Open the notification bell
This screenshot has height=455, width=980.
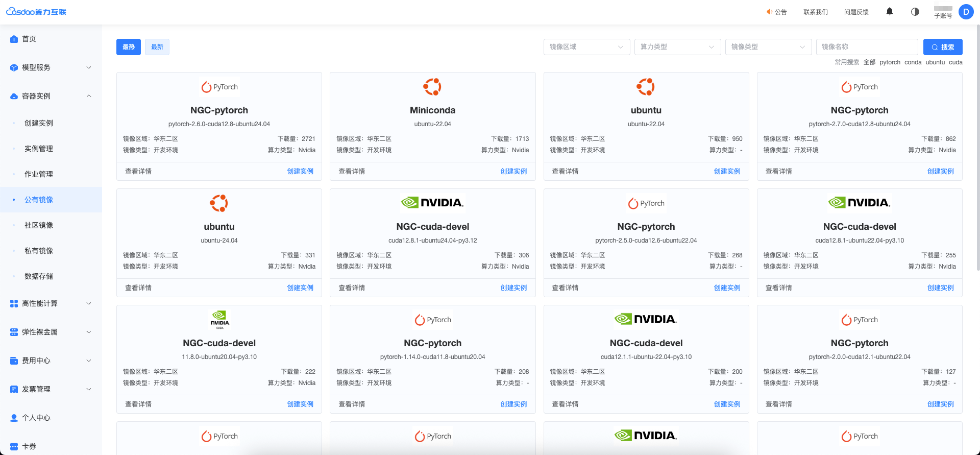pyautogui.click(x=890, y=12)
